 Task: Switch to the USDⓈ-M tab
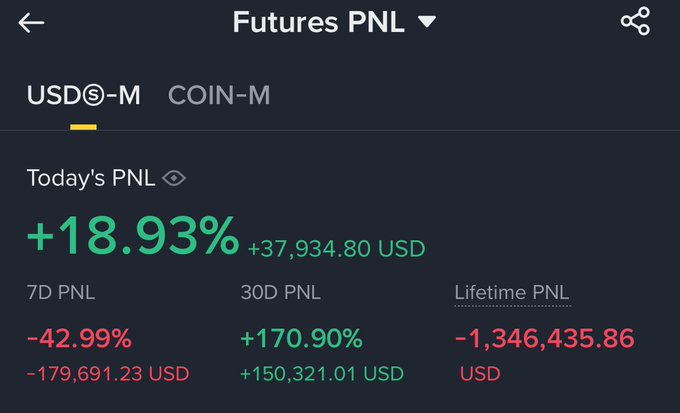coord(83,95)
